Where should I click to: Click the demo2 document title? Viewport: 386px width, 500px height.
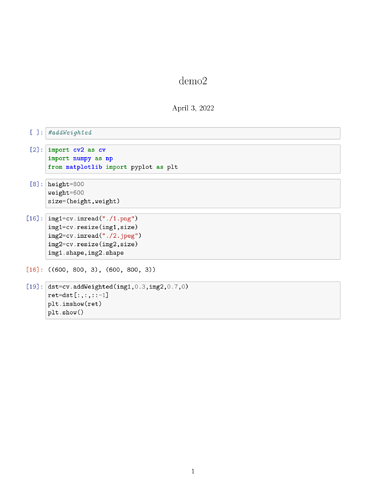[x=193, y=81]
